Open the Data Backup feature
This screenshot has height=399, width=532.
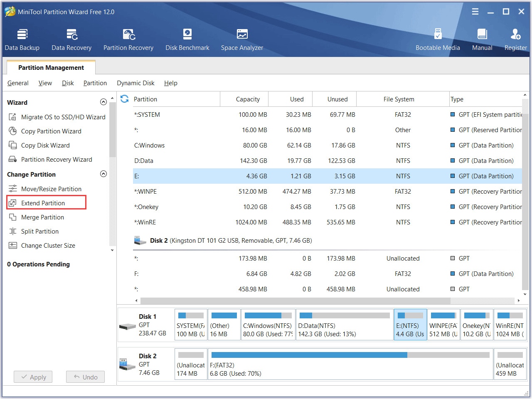[x=22, y=39]
